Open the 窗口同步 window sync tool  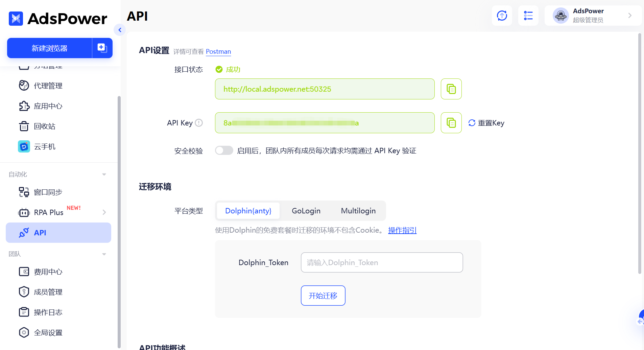pos(48,192)
